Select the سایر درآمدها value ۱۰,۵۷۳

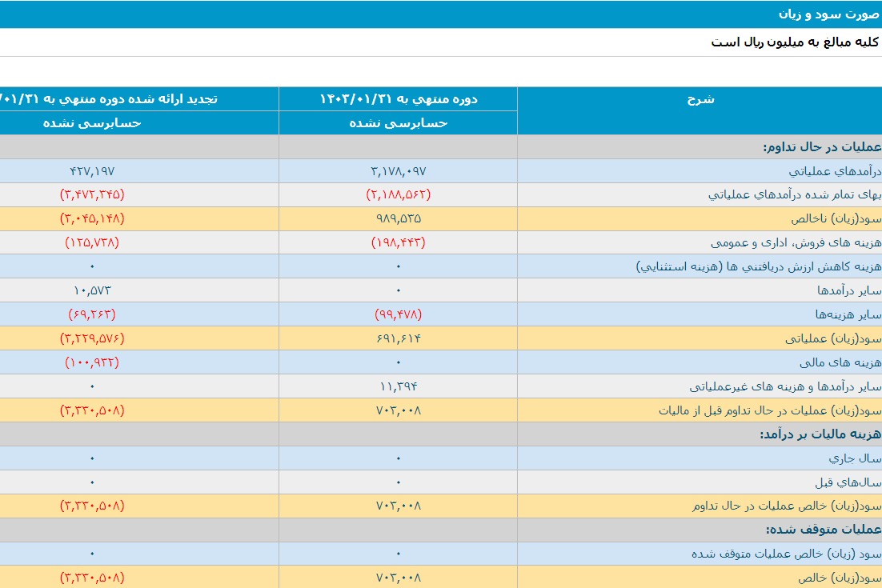(x=92, y=290)
